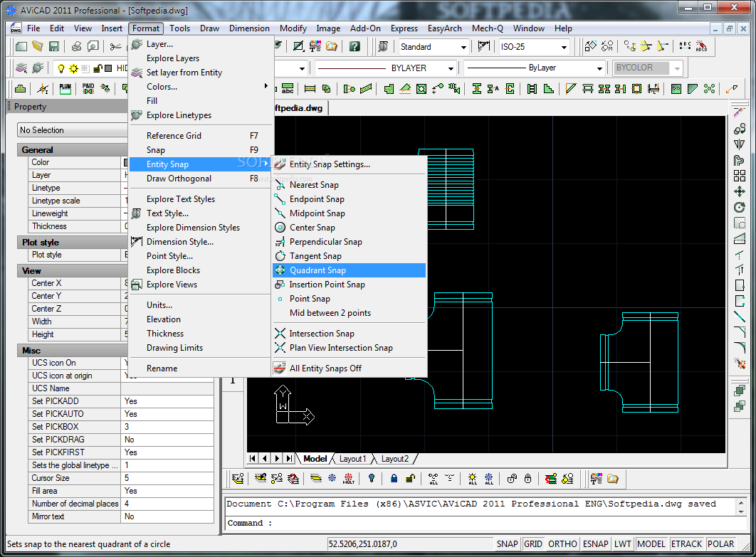Click the Save floppy disk icon
This screenshot has width=756, height=557.
54,46
